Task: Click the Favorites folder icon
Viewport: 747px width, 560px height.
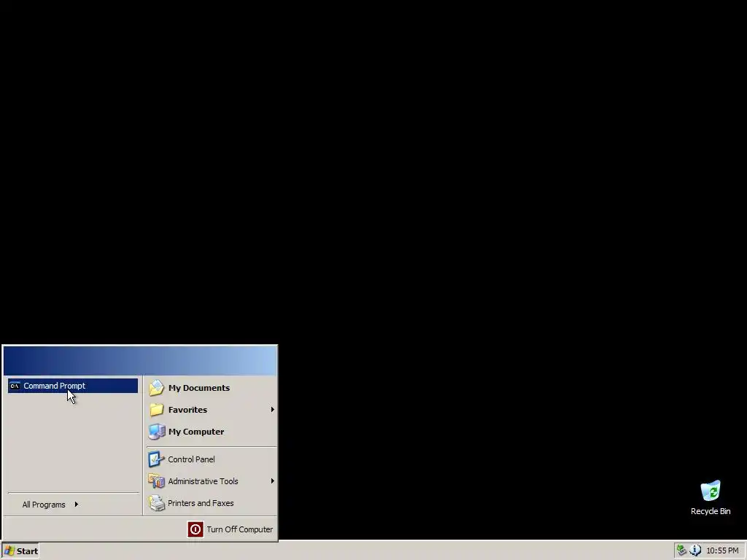Action: tap(156, 410)
